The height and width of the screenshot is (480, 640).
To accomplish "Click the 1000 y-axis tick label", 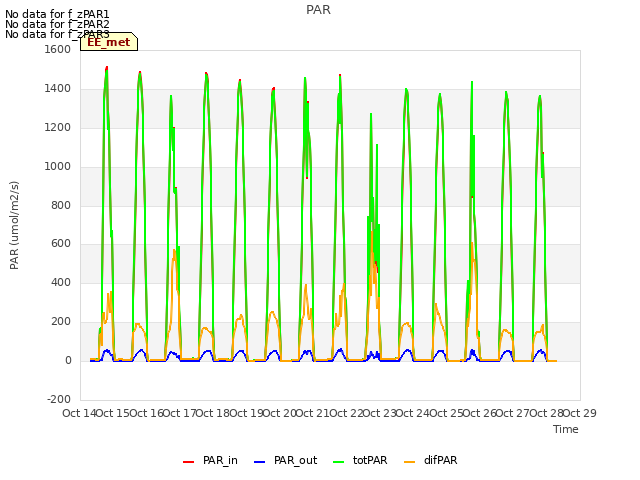I will (x=58, y=167).
